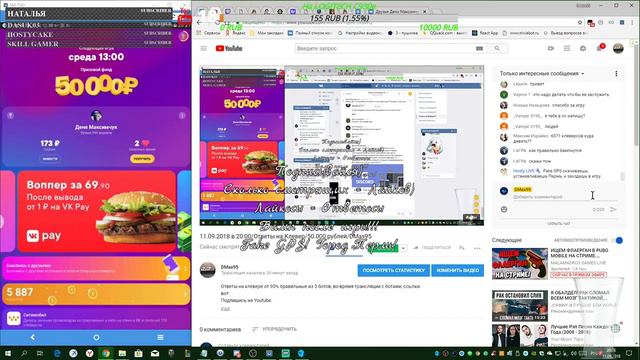Click the DMax95 channel avatar under video
Screen dimensions: 640x360
(x=208, y=270)
